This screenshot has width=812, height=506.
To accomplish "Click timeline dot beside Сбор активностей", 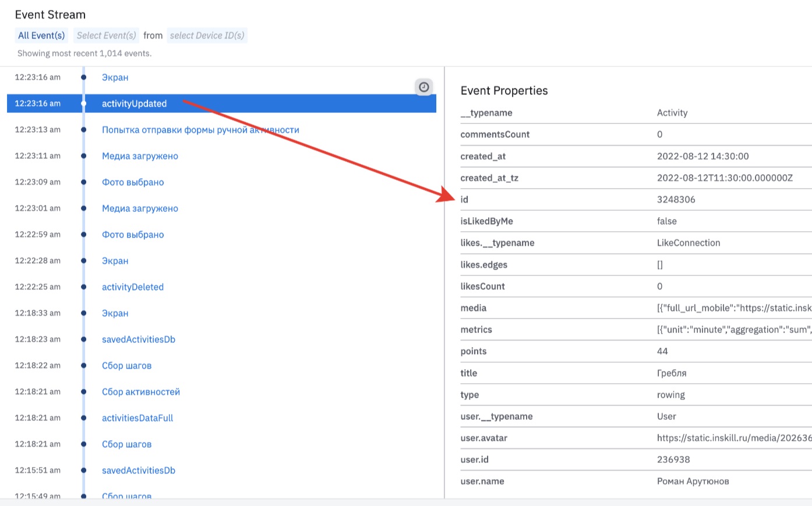I will pyautogui.click(x=84, y=392).
